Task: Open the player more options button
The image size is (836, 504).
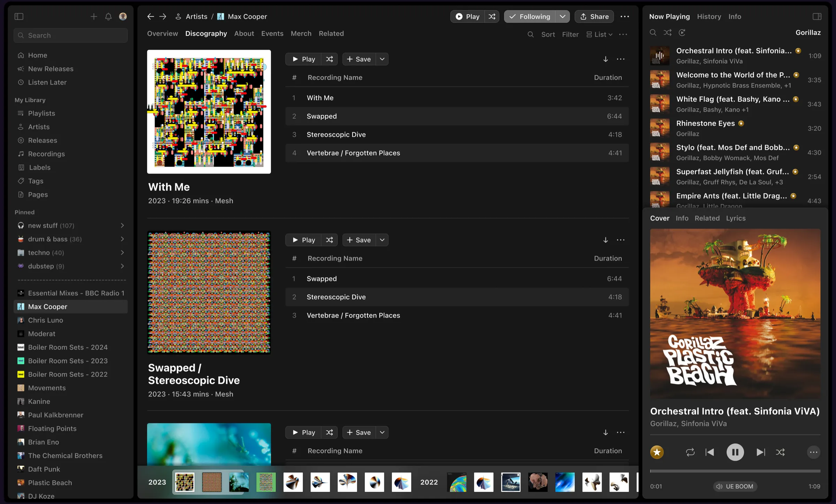Action: (x=813, y=452)
